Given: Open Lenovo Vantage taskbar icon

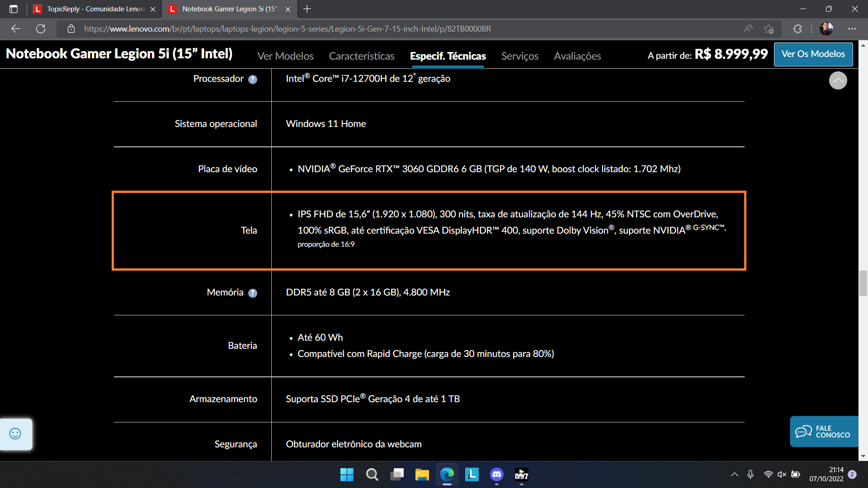Looking at the screenshot, I should click(472, 474).
